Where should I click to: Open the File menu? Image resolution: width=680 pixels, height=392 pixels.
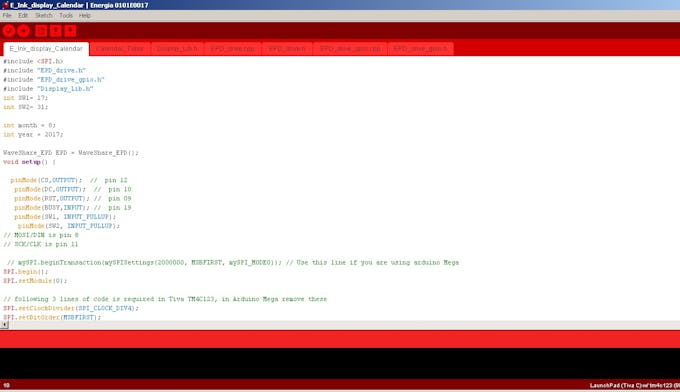(7, 16)
